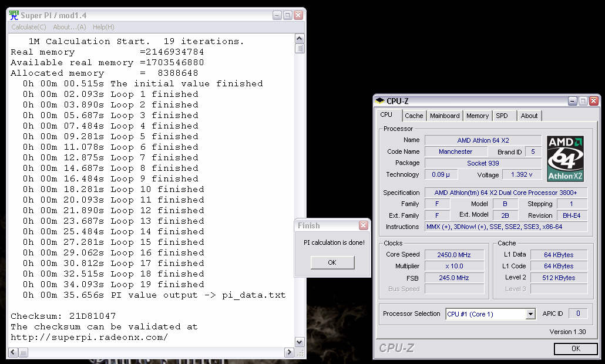Click the initial value finished line
Image resolution: width=605 pixels, height=364 pixels.
pyautogui.click(x=142, y=84)
